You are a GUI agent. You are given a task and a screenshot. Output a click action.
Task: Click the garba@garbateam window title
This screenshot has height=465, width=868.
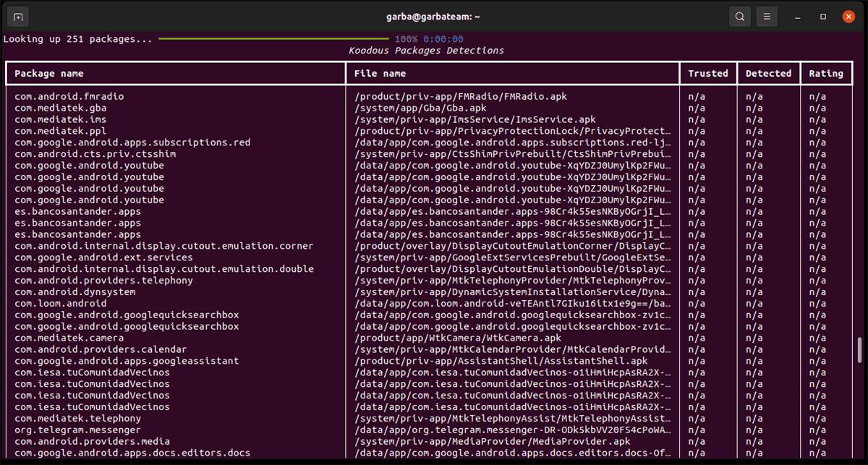coord(433,16)
